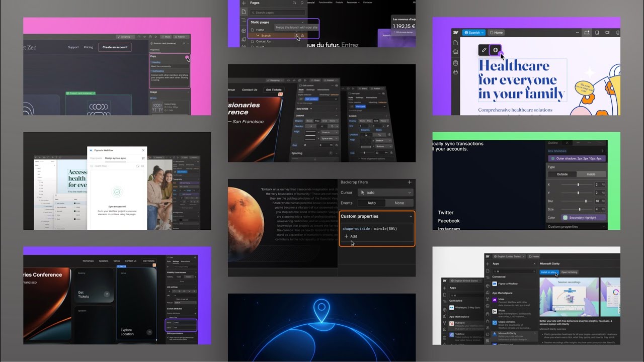
Task: Set box shadow type to Inside
Action: (591, 174)
